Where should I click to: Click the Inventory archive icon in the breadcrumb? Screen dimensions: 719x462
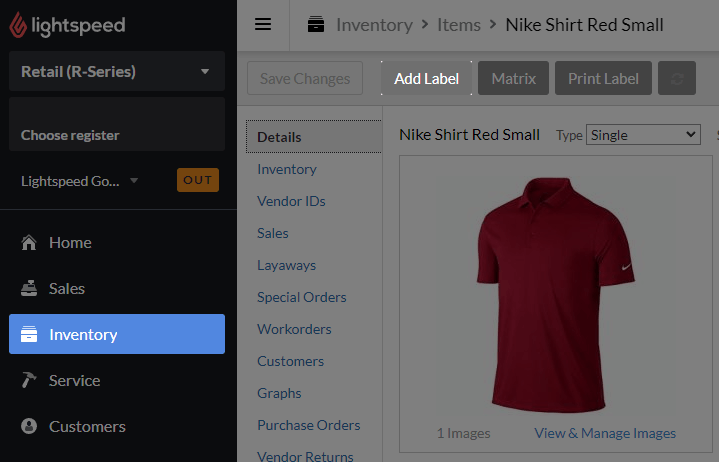point(316,24)
